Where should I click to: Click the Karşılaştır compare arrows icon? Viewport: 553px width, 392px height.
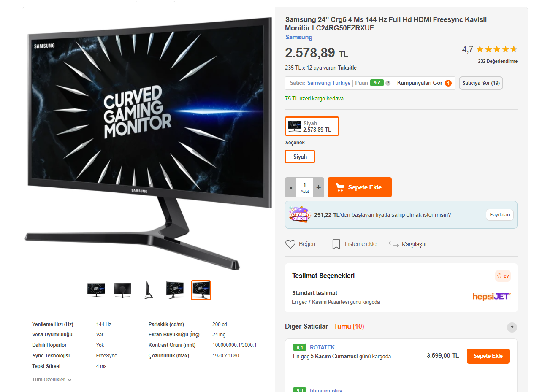[x=394, y=244]
